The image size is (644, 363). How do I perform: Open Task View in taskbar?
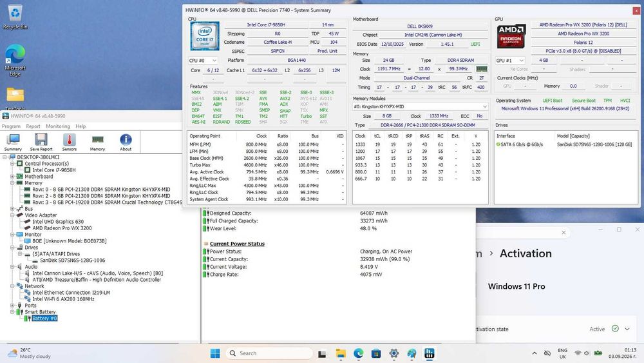click(322, 353)
